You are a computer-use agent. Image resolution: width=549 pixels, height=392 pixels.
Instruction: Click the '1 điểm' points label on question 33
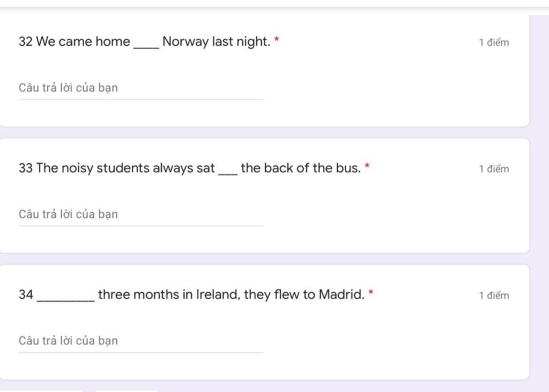(x=494, y=169)
